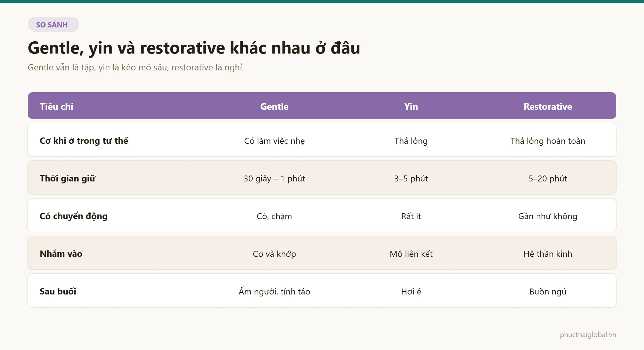Screen dimensions: 644x350
Task: Select the row label 'Thời gian giữ'
Action: (x=67, y=178)
